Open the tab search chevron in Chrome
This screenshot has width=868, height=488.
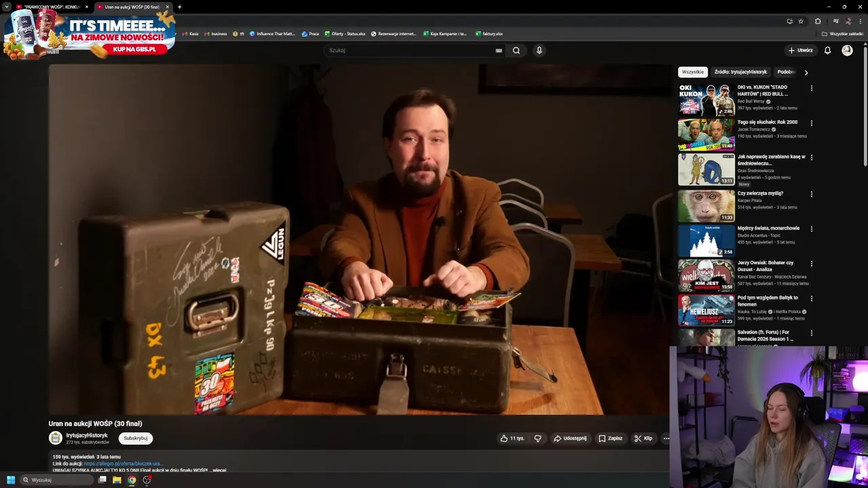tap(5, 7)
